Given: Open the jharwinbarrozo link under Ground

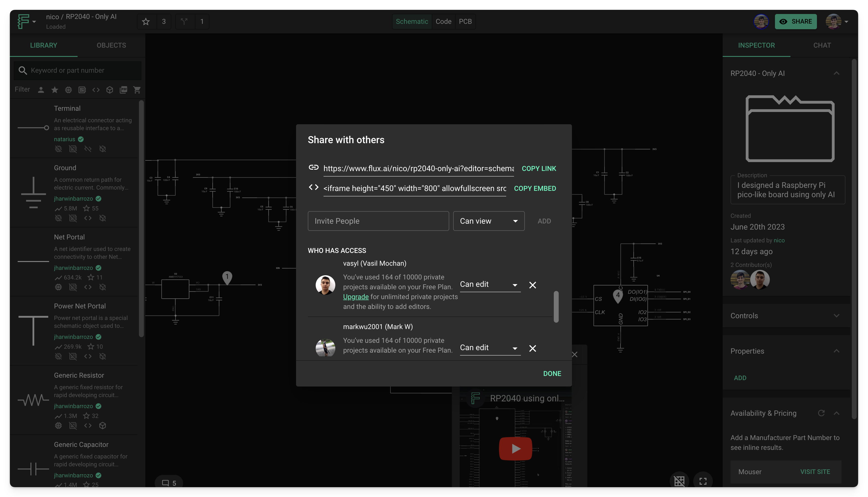Looking at the screenshot, I should tap(73, 198).
